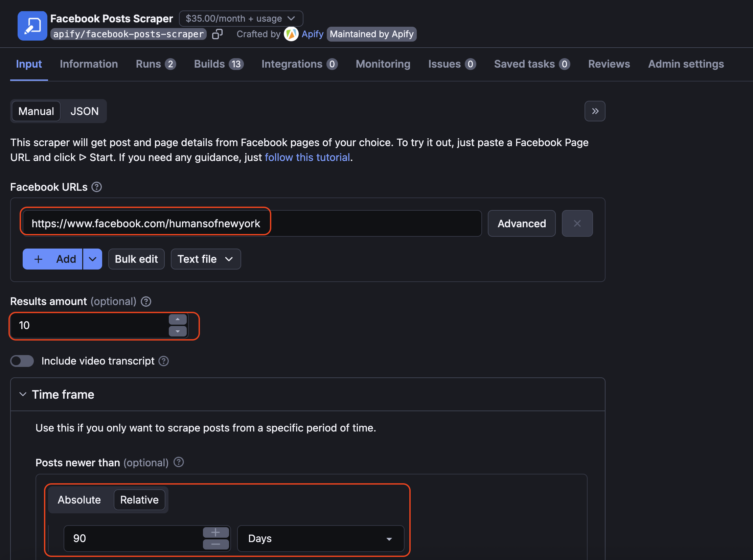Copy the apify/facebook-posts-scraper actor ID
Screen dimensions: 753x560
(217, 34)
